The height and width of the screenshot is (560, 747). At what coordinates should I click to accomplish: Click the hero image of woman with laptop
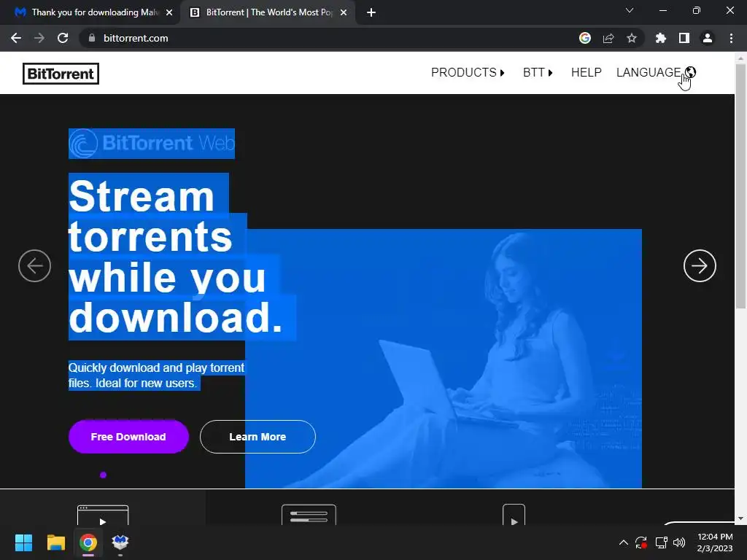(x=443, y=359)
